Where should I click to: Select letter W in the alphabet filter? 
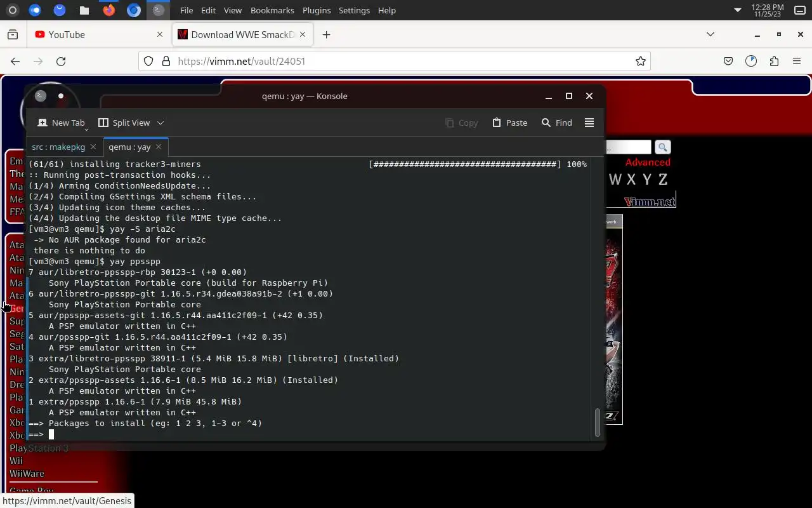[615, 180]
